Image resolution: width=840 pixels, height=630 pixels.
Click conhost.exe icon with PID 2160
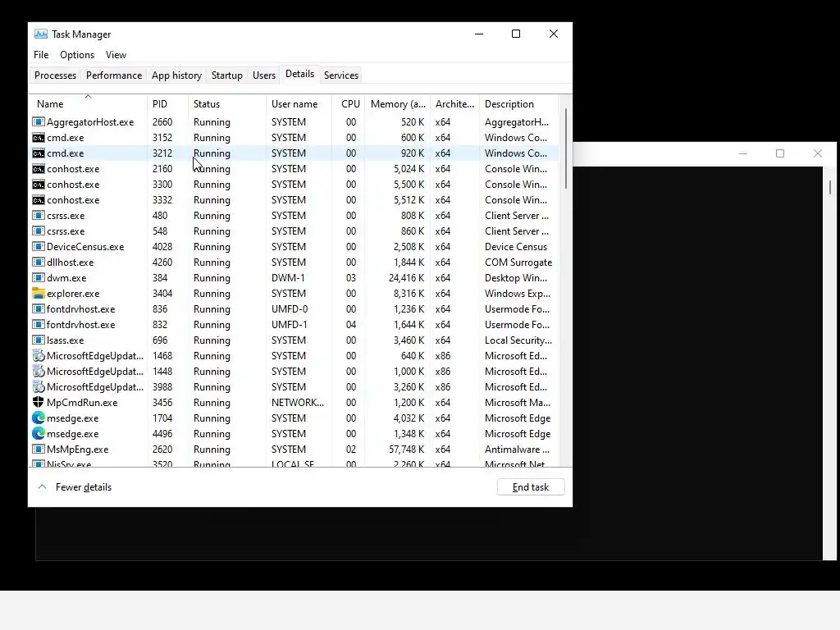[38, 169]
